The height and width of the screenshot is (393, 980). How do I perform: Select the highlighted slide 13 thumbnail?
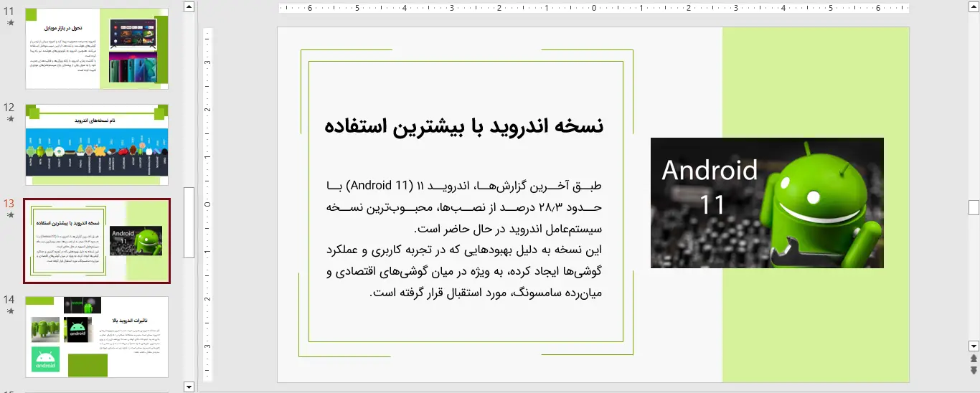pyautogui.click(x=97, y=241)
